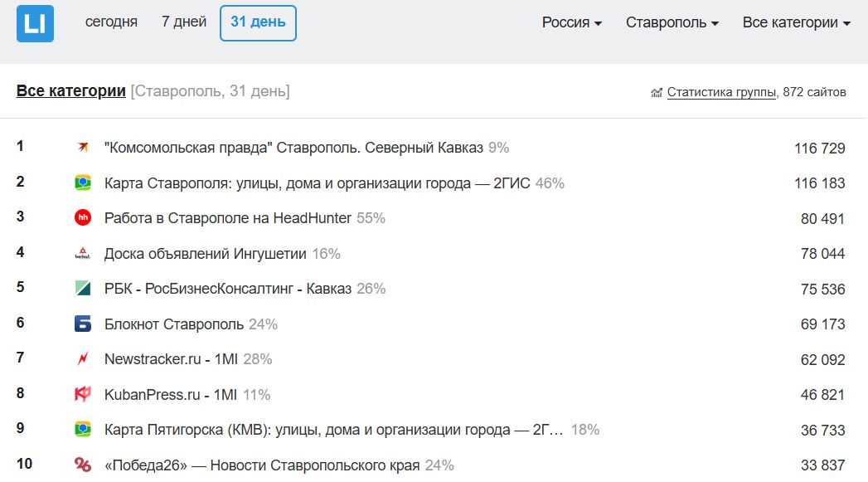Viewport: 868px width, 482px height.
Task: Select the 31 день period tab
Action: pos(258,22)
